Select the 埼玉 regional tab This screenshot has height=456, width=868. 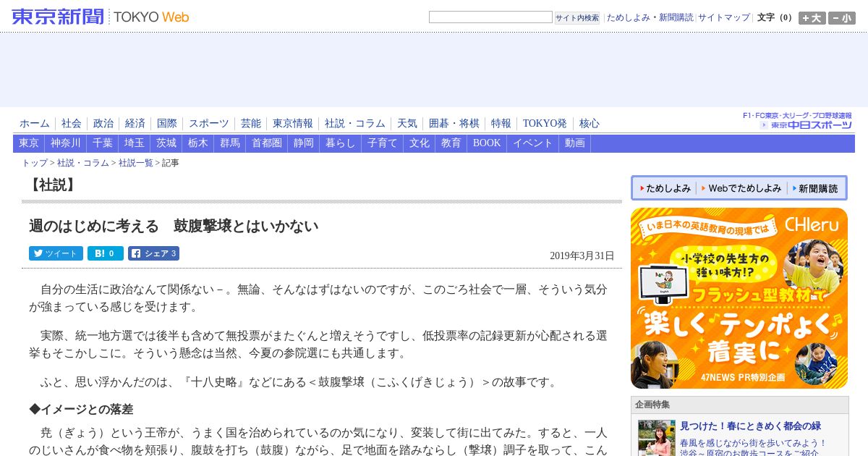pyautogui.click(x=135, y=143)
